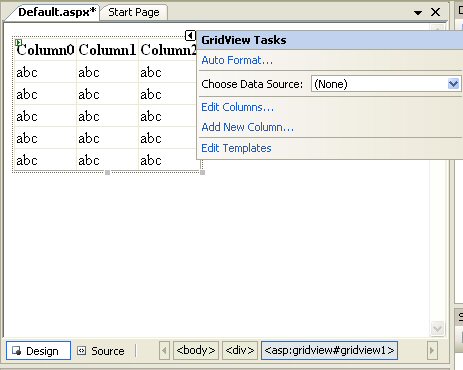Screen dimensions: 463x370
Task: Click the bottom-center resize handle of GridView
Action: 107,173
